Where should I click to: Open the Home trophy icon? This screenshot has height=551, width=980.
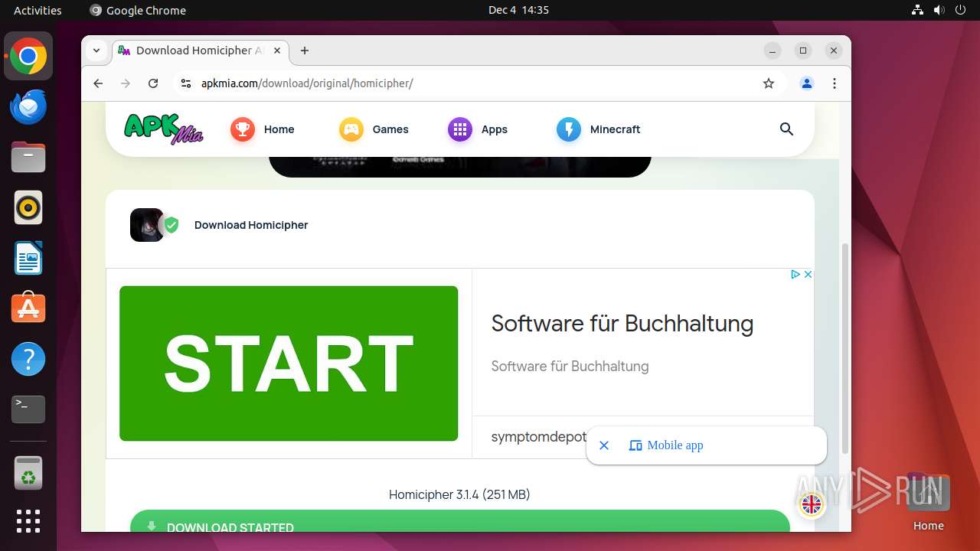243,129
